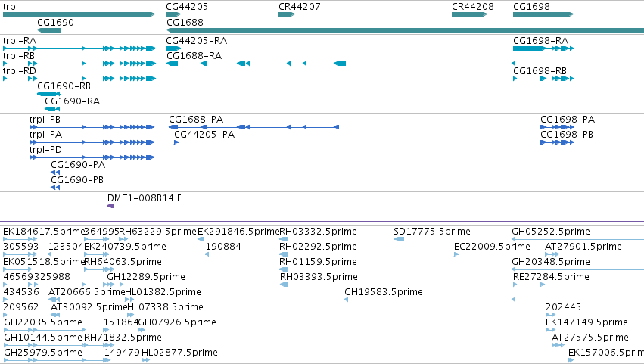Viewport: 644px width, 364px height.
Task: Click the AT27575.5prime EST
Action: pyautogui.click(x=558, y=345)
